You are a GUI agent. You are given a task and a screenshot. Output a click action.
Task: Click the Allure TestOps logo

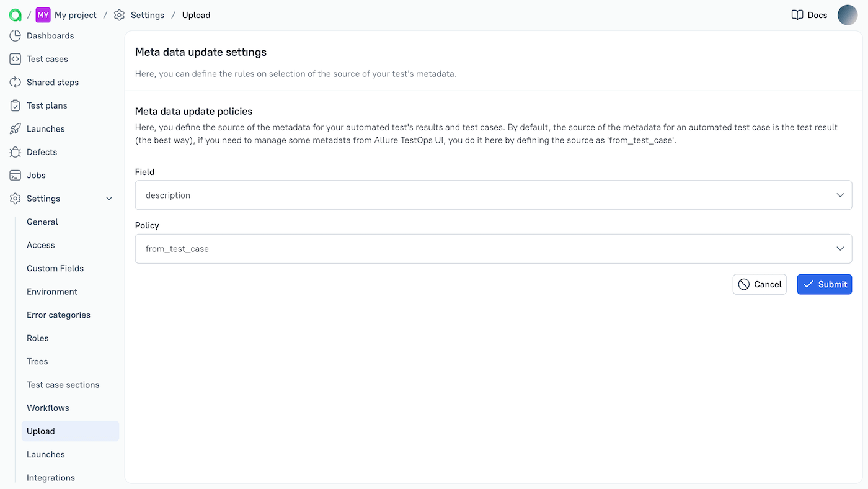coord(14,14)
